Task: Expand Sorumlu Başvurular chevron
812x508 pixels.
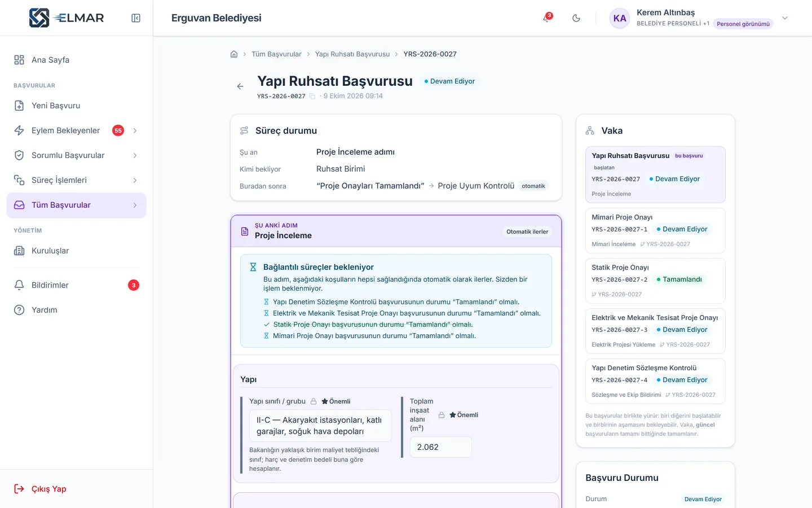Action: click(135, 155)
